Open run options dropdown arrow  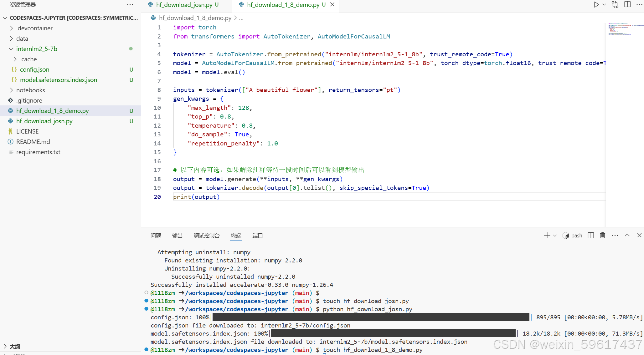(604, 5)
